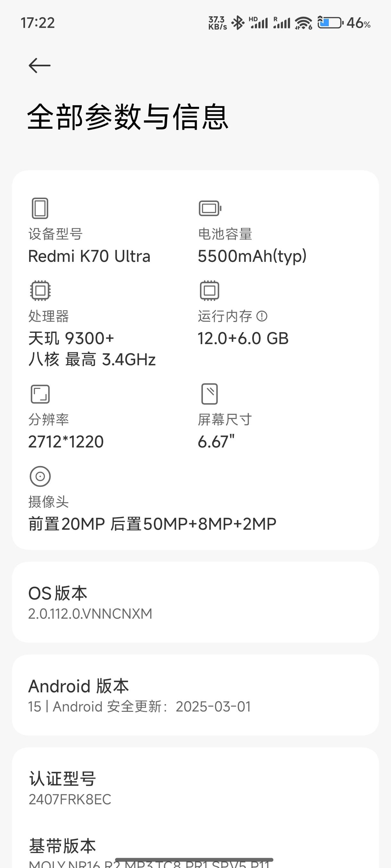Tap the Wi-Fi status bar icon
Screen dimensions: 391x868
[303, 23]
